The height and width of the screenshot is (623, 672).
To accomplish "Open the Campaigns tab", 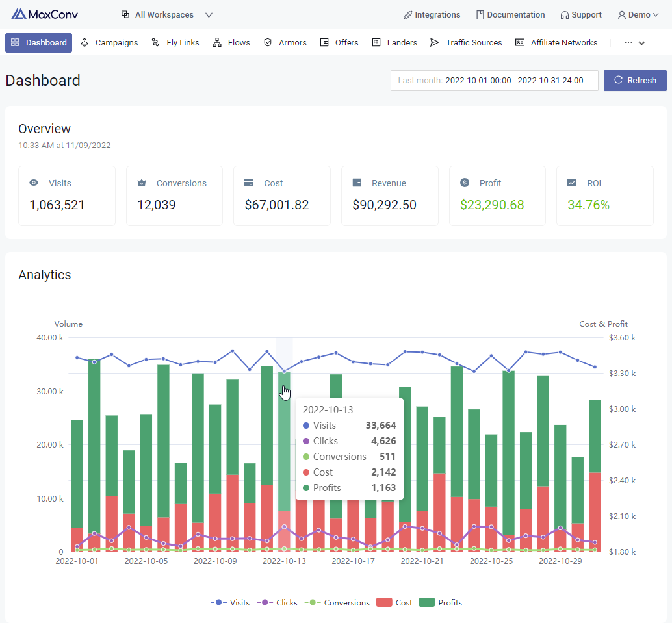I will coord(109,43).
